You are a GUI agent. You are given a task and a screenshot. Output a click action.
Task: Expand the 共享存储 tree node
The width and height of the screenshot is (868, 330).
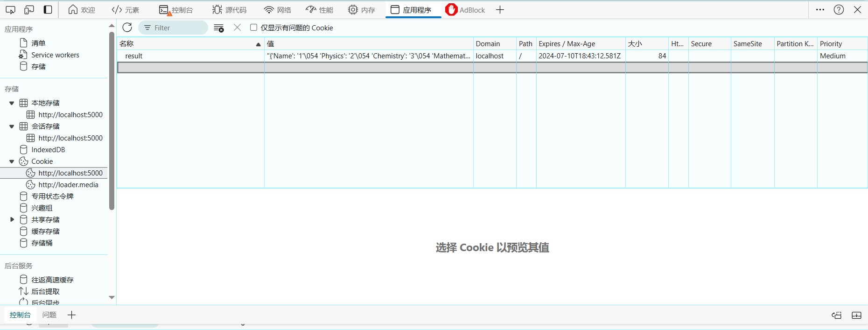coord(12,219)
